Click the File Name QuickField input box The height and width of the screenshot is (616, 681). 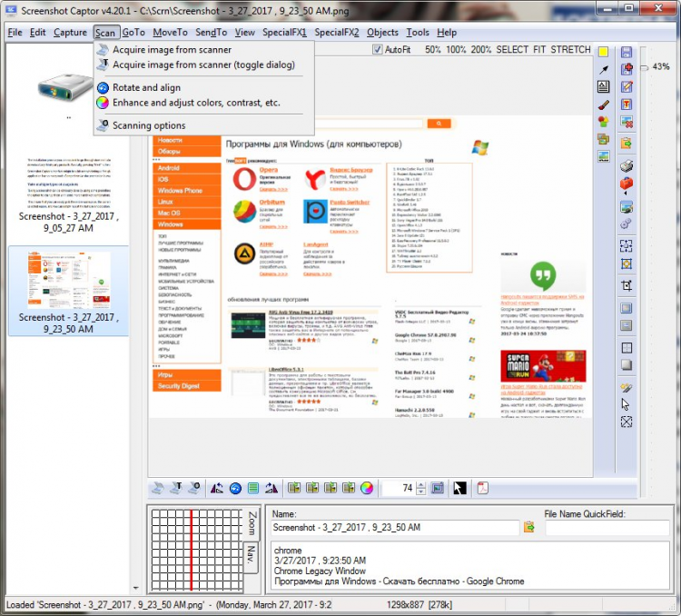[x=607, y=527]
